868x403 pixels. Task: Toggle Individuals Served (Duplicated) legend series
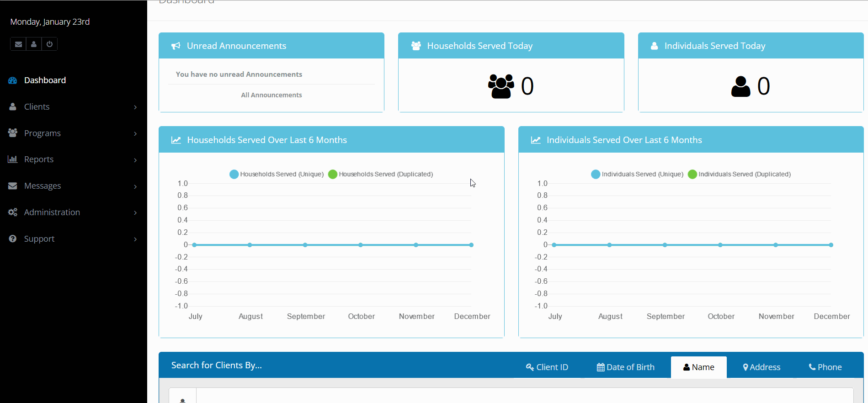click(739, 174)
